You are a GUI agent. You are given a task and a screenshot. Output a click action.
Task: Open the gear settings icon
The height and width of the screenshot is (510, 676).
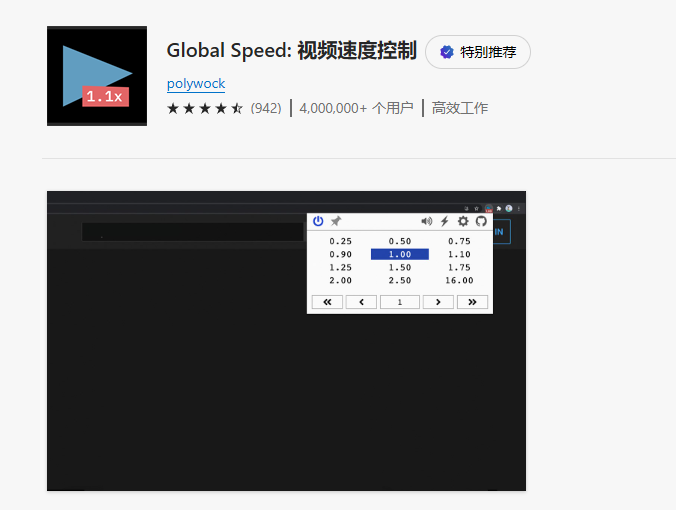pyautogui.click(x=463, y=221)
